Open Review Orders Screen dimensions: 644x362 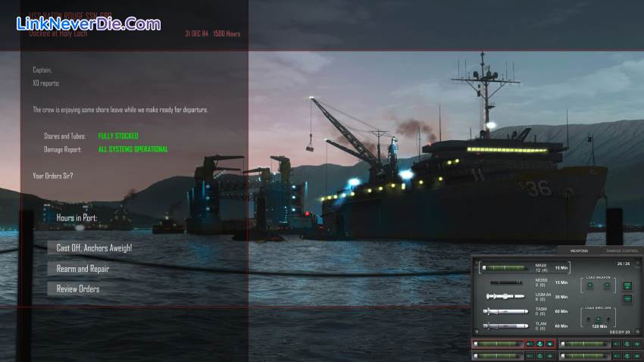[77, 289]
